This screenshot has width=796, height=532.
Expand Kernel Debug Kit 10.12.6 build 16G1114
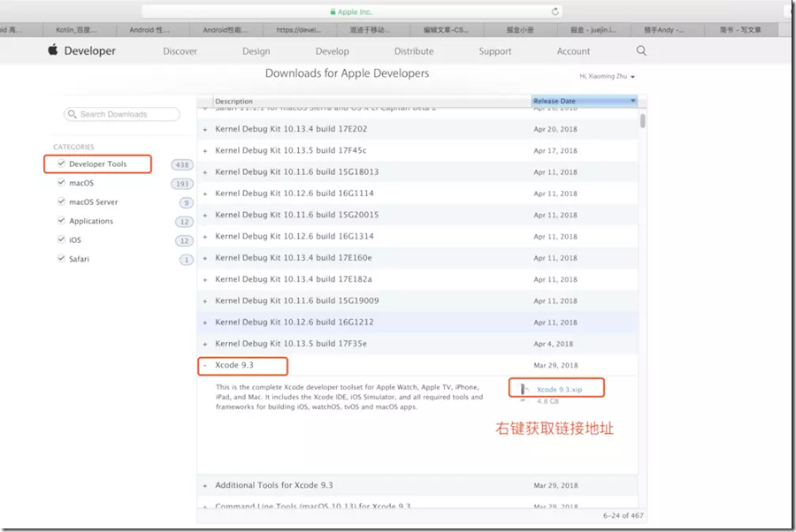(x=205, y=194)
